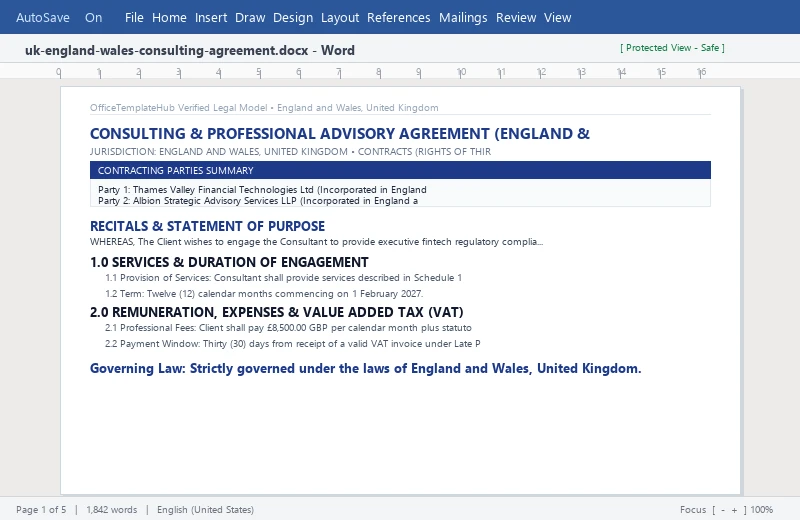Click clause 1.1 Provision of Services
The image size is (800, 520).
[283, 278]
